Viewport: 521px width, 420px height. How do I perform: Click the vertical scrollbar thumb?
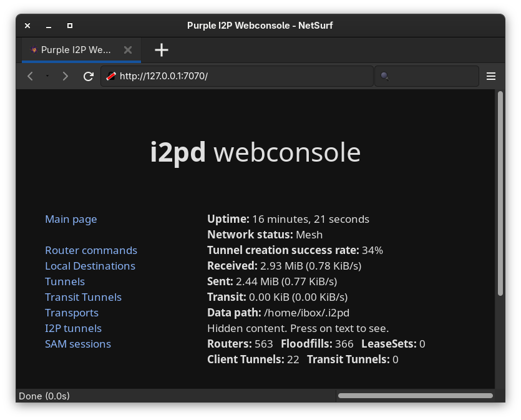[500, 193]
